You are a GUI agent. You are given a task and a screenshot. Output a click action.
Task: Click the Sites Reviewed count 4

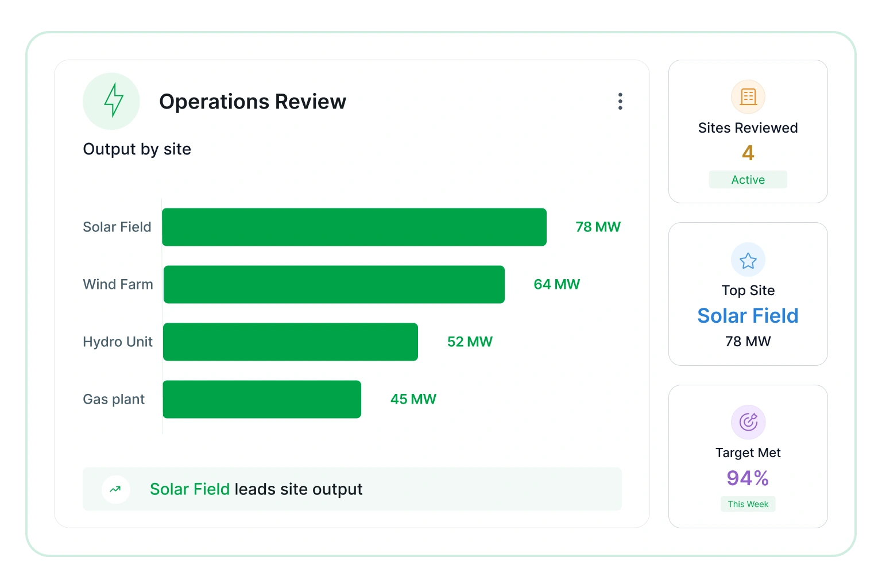pyautogui.click(x=748, y=153)
